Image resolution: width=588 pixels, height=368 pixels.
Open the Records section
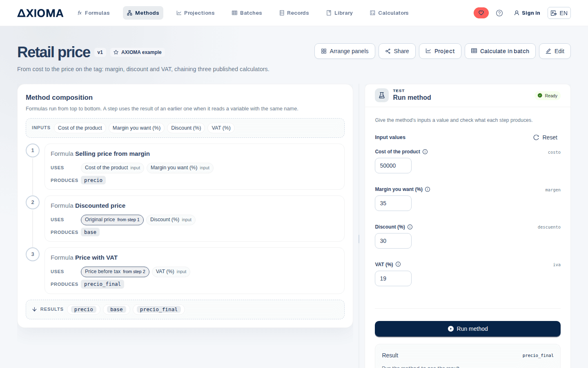[x=294, y=13]
